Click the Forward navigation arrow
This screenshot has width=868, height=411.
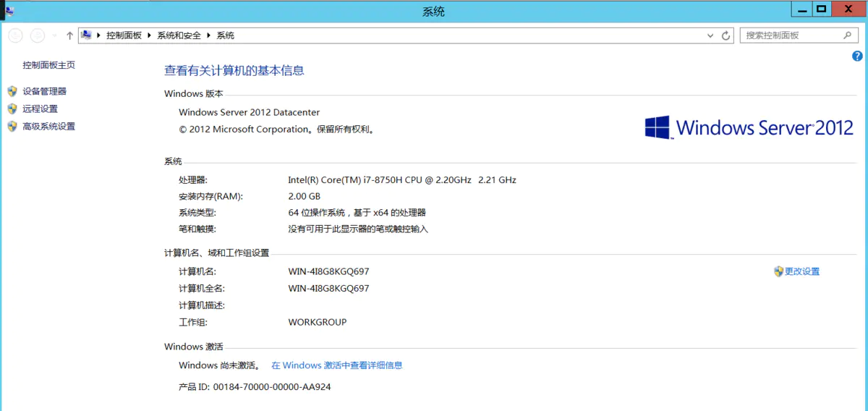[38, 35]
